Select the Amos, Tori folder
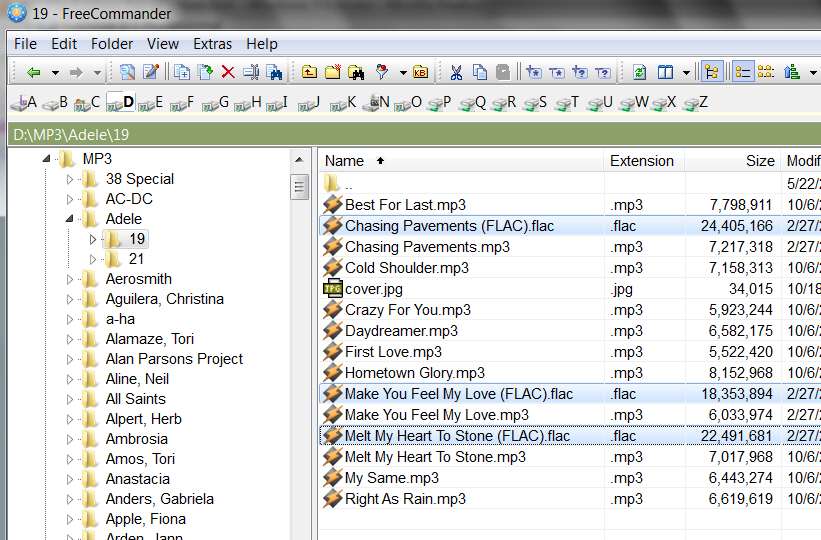The image size is (821, 540). [x=140, y=459]
